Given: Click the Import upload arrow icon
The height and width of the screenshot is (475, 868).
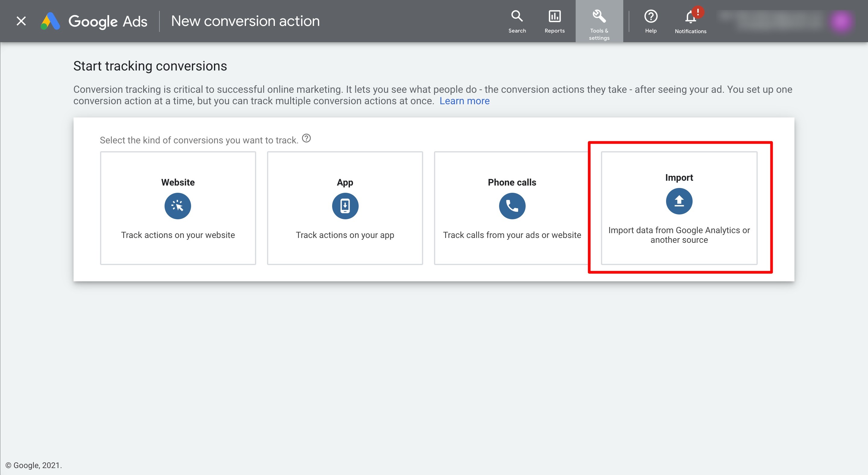Looking at the screenshot, I should click(x=679, y=201).
